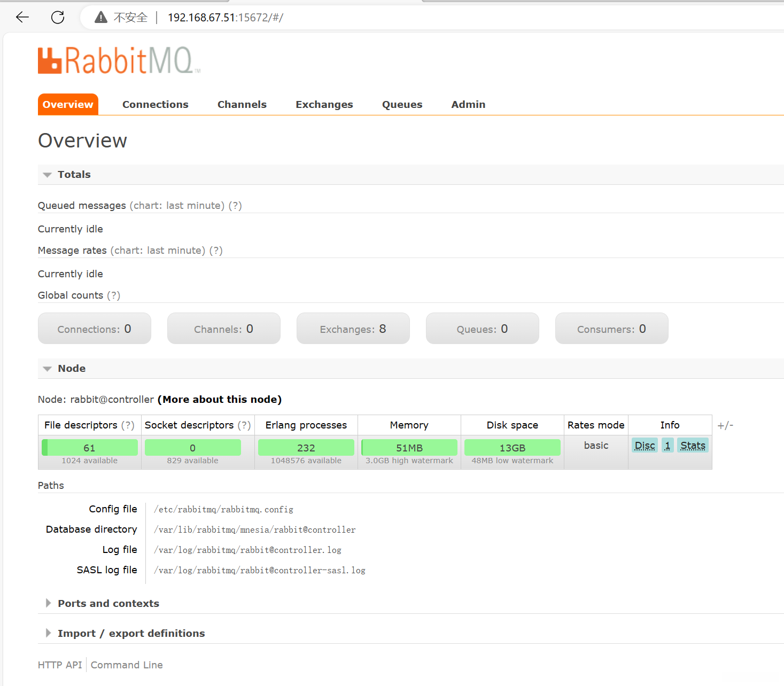Click the not-secure warning triangle icon

coord(100,18)
